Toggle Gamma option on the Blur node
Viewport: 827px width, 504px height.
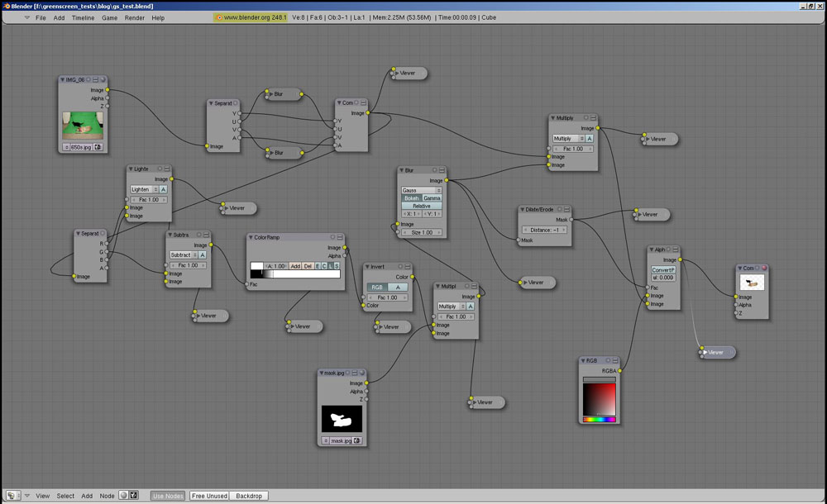coord(432,198)
